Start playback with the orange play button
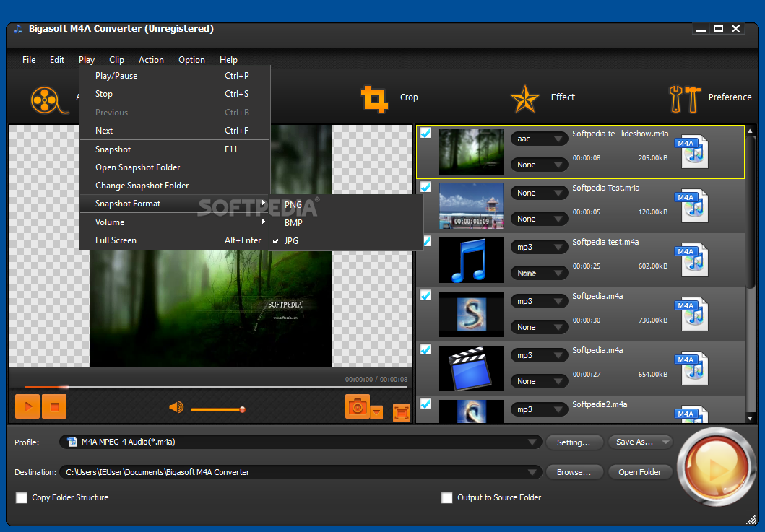Screen dimensions: 765x532 coord(27,406)
